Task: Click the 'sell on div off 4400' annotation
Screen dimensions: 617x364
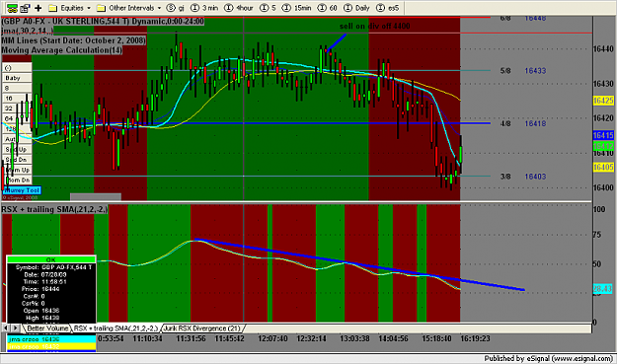Action: [374, 27]
